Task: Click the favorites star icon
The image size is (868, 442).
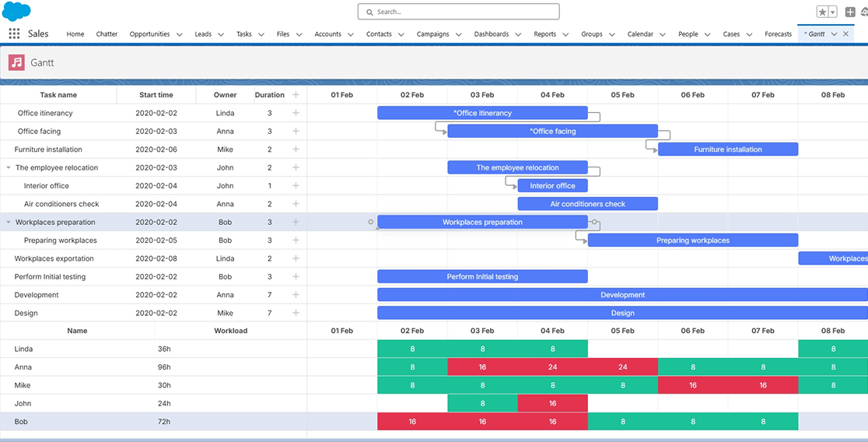Action: click(x=822, y=12)
